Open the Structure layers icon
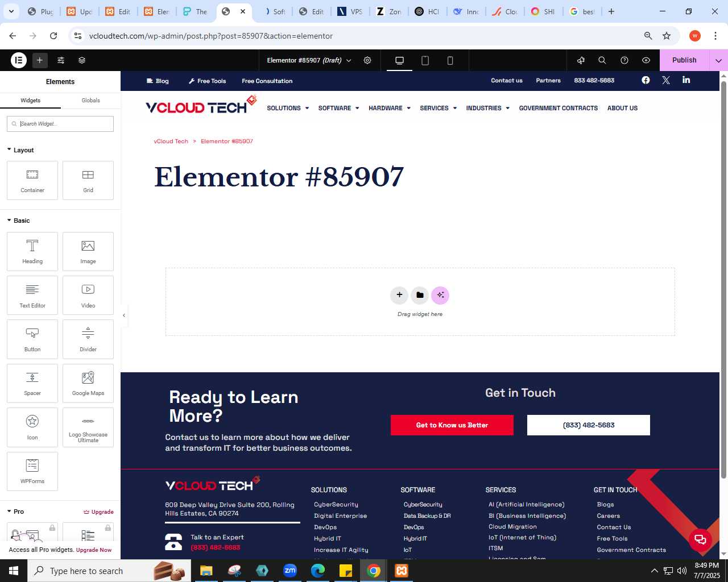Image resolution: width=728 pixels, height=582 pixels. pyautogui.click(x=82, y=60)
